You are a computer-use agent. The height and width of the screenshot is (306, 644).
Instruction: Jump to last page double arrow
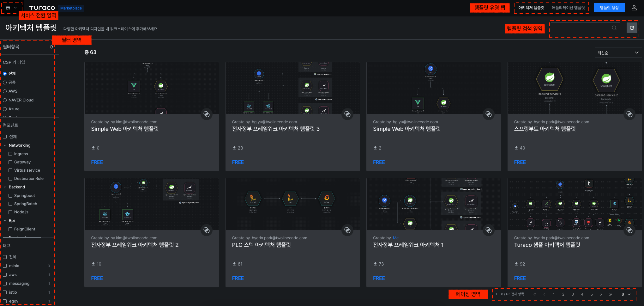pos(611,294)
